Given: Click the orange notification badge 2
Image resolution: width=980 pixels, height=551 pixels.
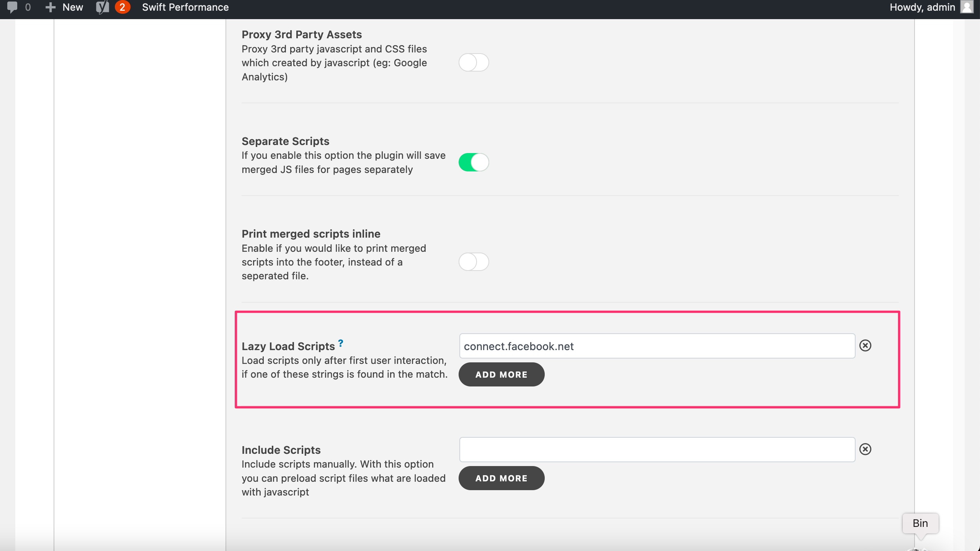Looking at the screenshot, I should [x=122, y=7].
